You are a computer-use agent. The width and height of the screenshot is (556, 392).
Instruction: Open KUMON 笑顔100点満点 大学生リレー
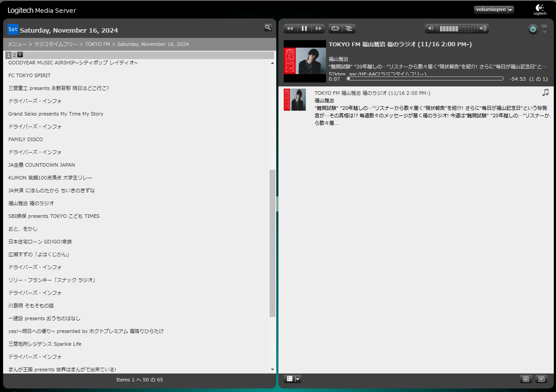[50, 178]
